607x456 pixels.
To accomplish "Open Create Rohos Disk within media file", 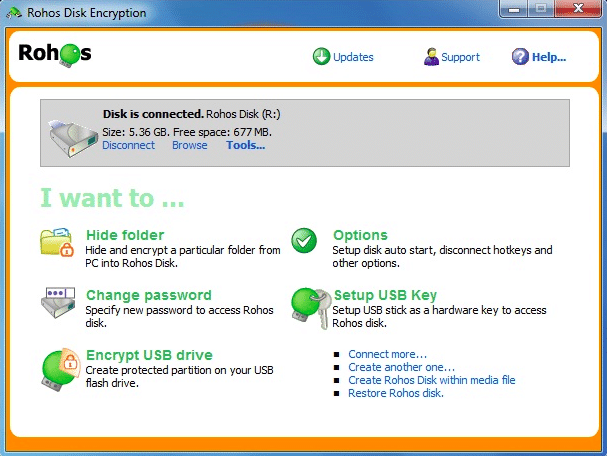I will pos(432,380).
